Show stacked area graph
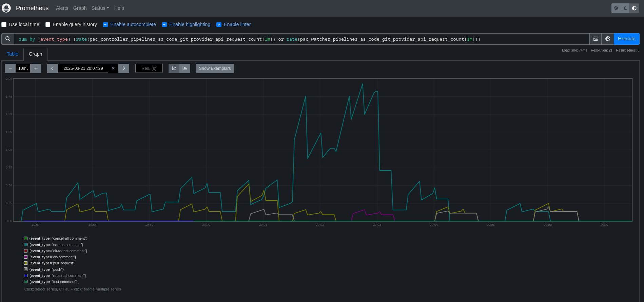 (185, 68)
